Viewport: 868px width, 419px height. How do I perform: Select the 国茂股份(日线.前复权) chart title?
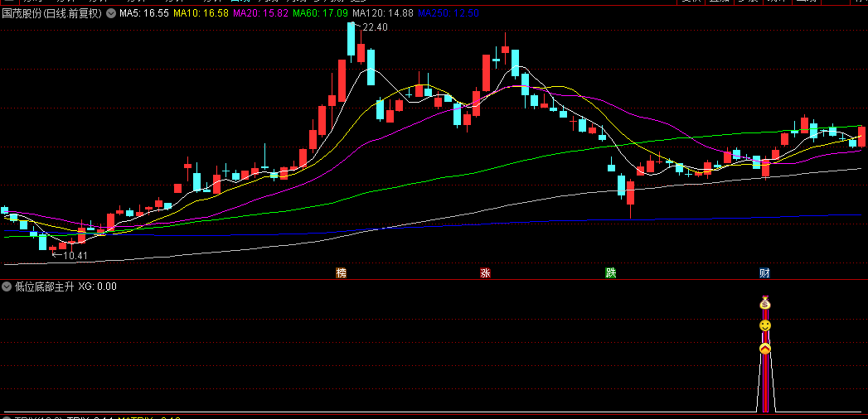52,13
